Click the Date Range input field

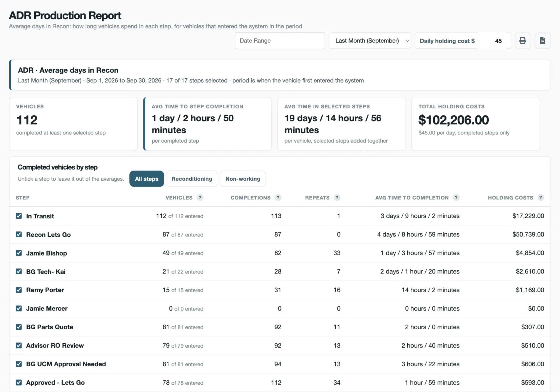click(280, 41)
